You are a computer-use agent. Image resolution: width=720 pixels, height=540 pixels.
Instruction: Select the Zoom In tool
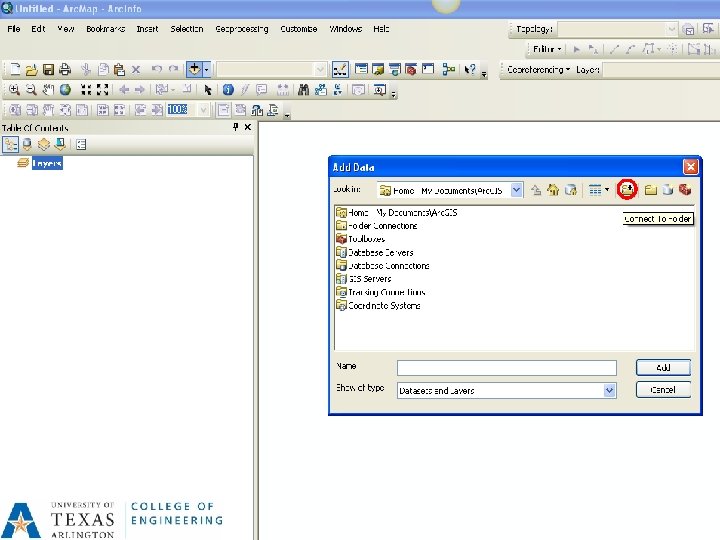(14, 90)
